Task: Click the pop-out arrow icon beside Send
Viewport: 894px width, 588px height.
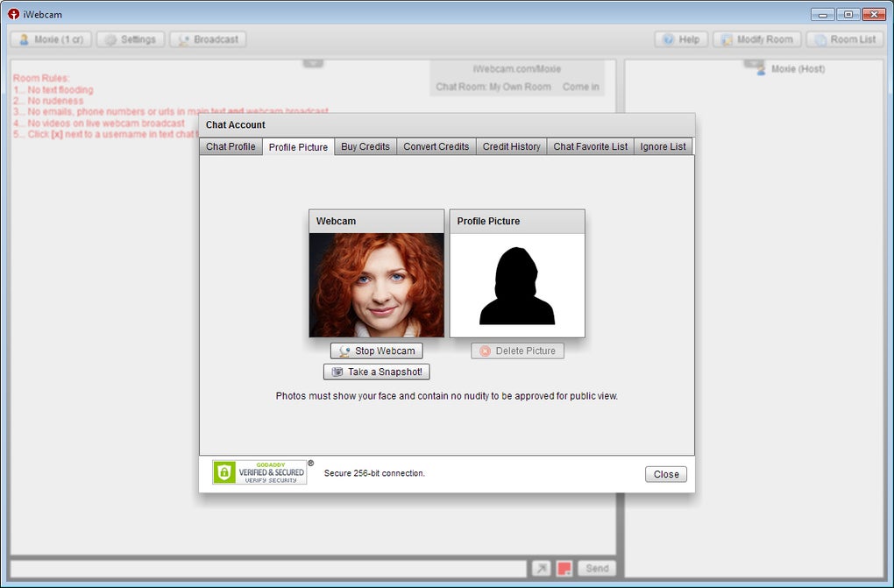Action: point(541,568)
